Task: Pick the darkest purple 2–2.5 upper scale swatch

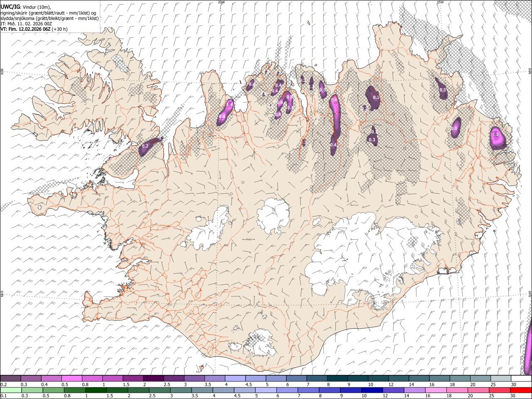Action: pyautogui.click(x=153, y=378)
